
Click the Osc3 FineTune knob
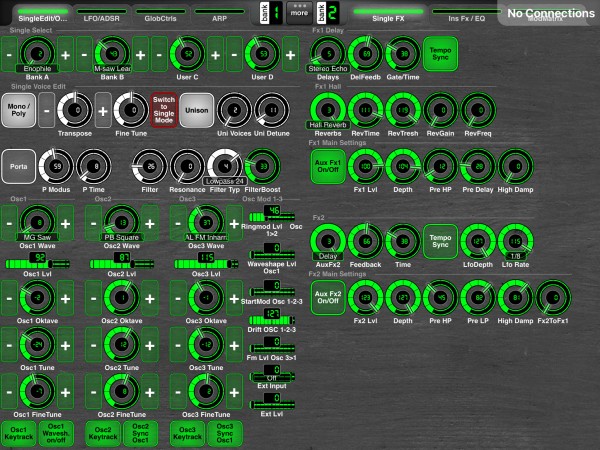(206, 391)
